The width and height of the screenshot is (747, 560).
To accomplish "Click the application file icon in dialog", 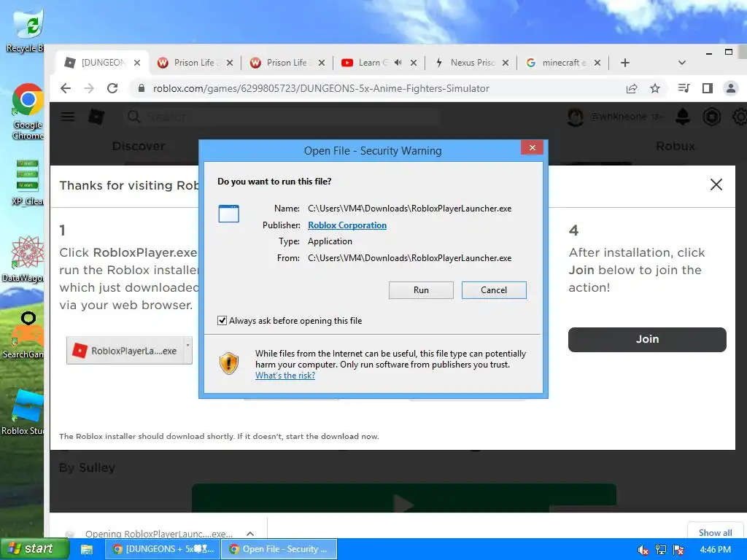I will 228,214.
